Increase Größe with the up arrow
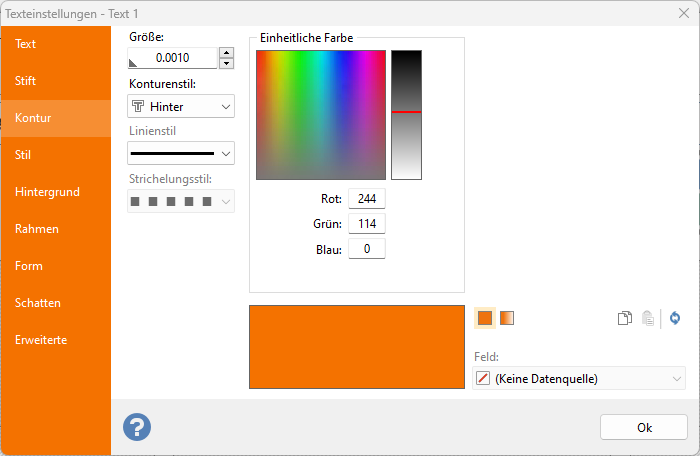Image resolution: width=700 pixels, height=456 pixels. coord(226,52)
